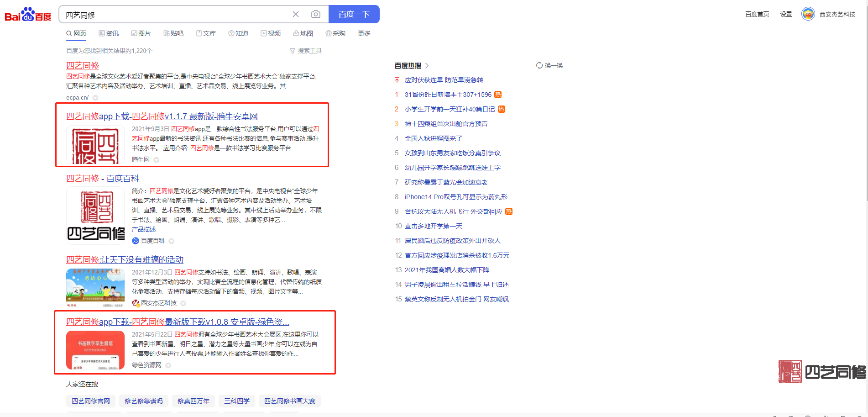Open hot topic 小学生开学前一天狂补40篇日记
This screenshot has width=868, height=417.
tap(450, 109)
